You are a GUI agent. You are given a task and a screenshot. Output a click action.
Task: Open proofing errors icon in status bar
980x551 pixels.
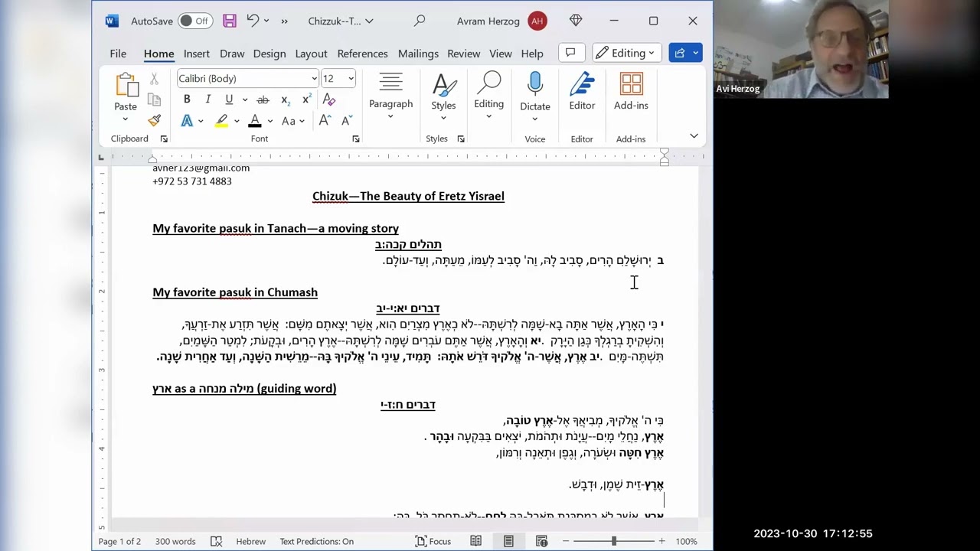coord(216,541)
